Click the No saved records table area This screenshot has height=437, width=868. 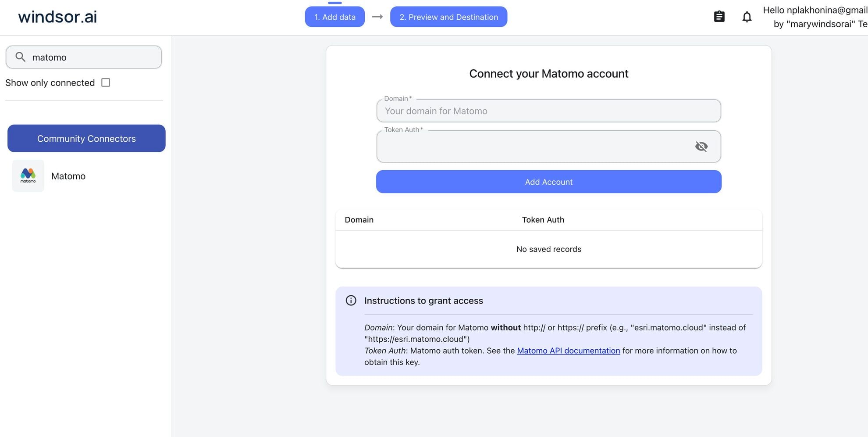[548, 249]
